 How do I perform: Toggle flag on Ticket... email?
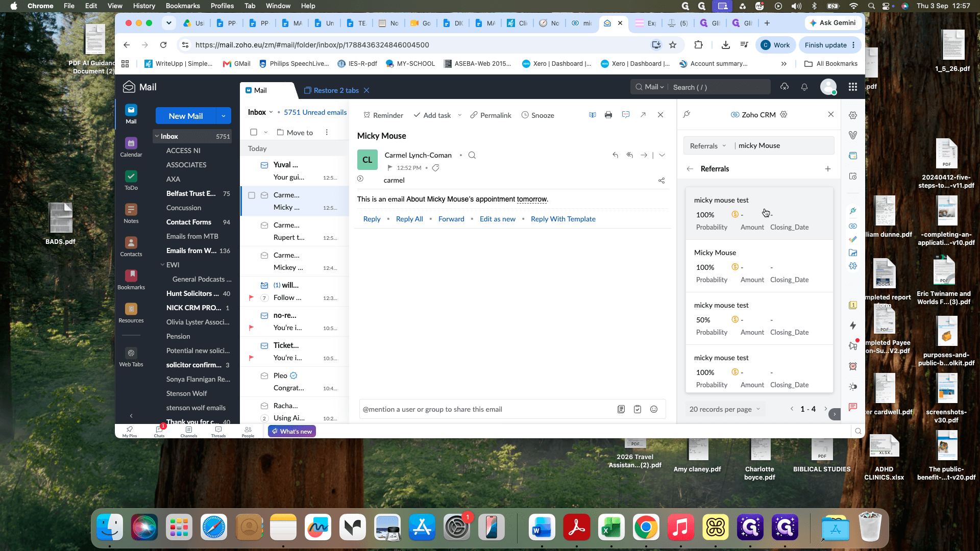[251, 358]
